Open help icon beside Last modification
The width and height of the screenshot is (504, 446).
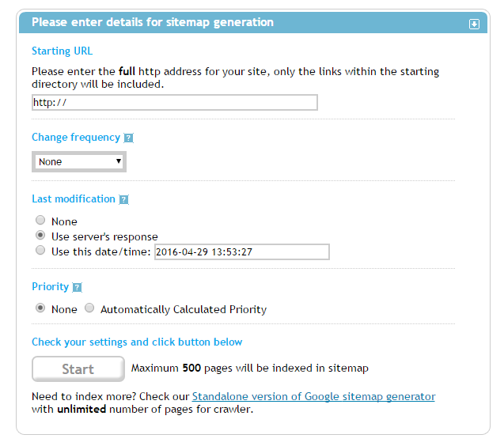click(x=124, y=199)
